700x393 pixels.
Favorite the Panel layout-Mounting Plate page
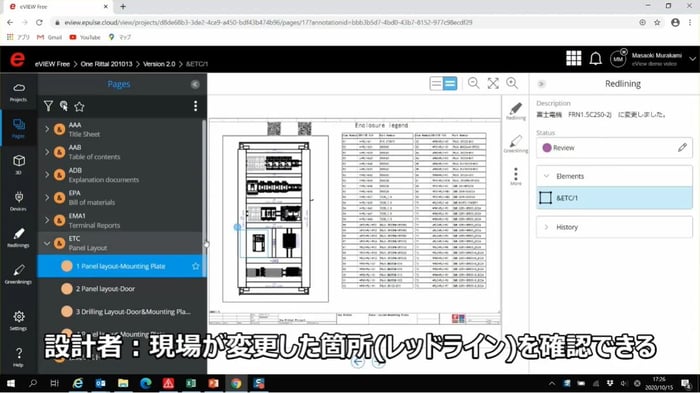[196, 266]
